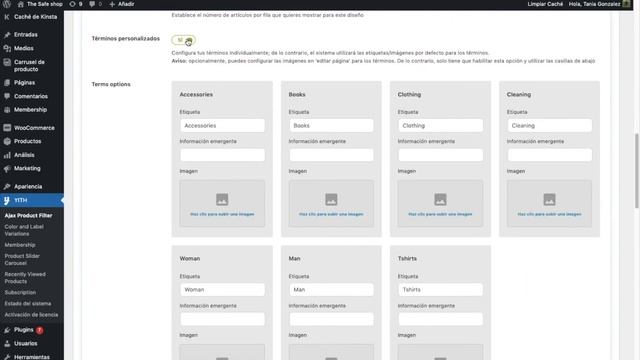Upload an image for Clothing term
This screenshot has width=640, height=360.
(x=440, y=203)
